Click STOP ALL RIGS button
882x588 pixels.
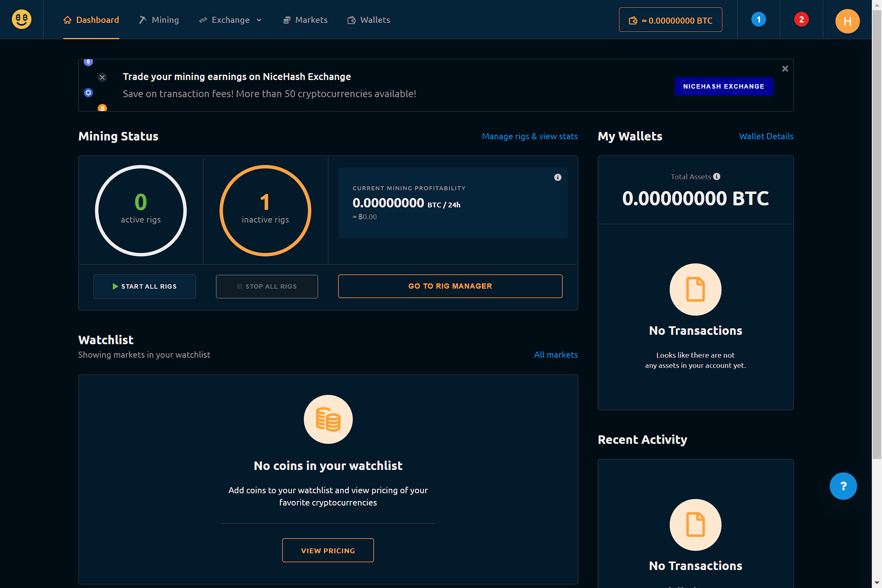(x=267, y=286)
